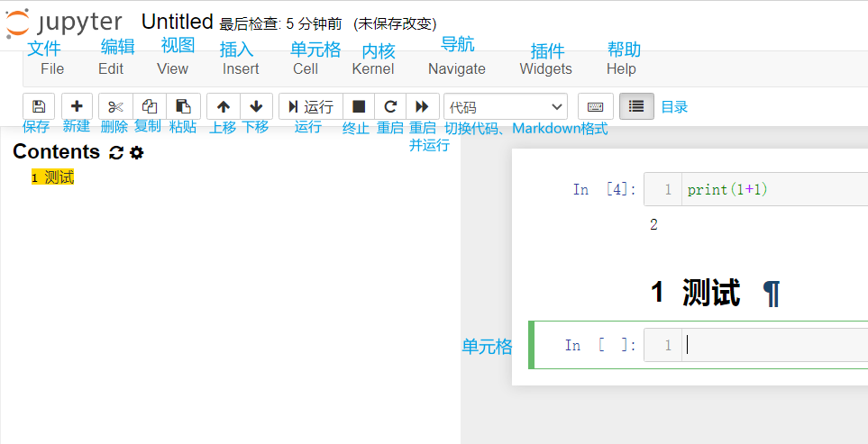
Task: Select the '1 测试' markdown heading cell
Action: point(695,292)
